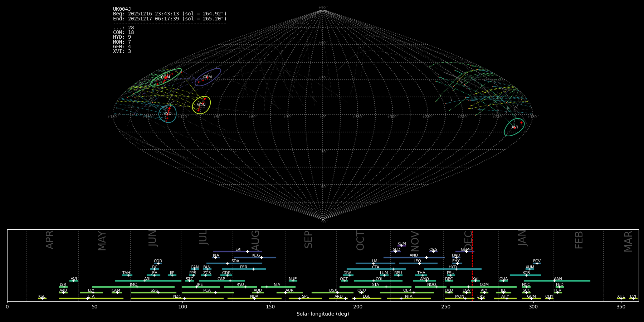This screenshot has height=322, width=644.
Task: Click the JAN month label
Action: click(x=522, y=238)
